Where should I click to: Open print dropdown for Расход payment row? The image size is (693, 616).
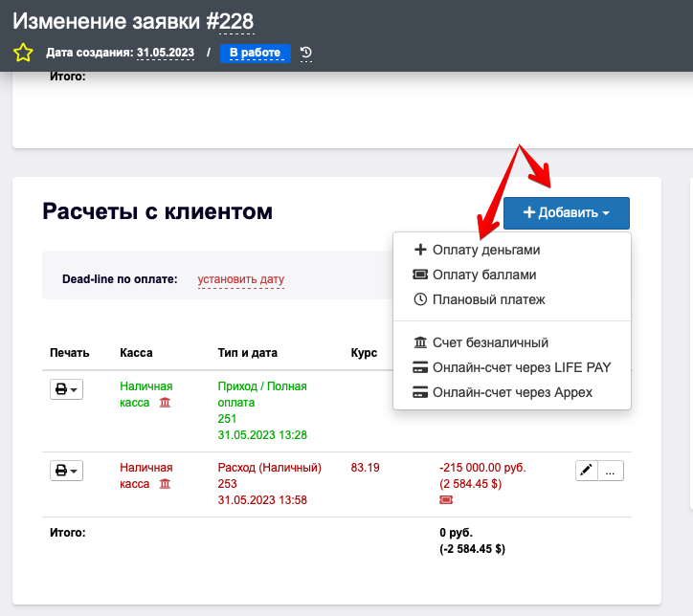(x=66, y=471)
